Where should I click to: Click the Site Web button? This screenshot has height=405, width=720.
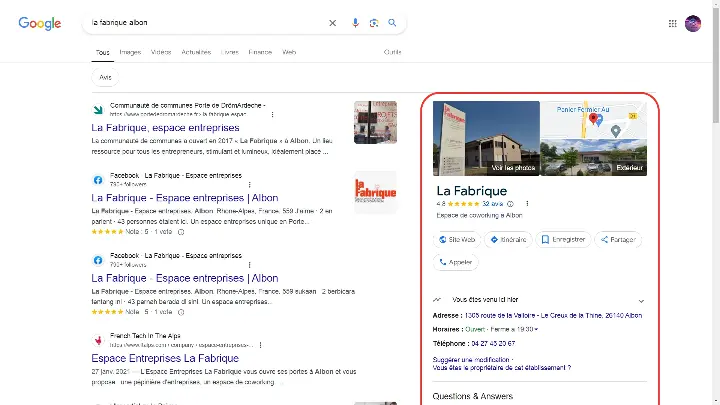coord(456,240)
